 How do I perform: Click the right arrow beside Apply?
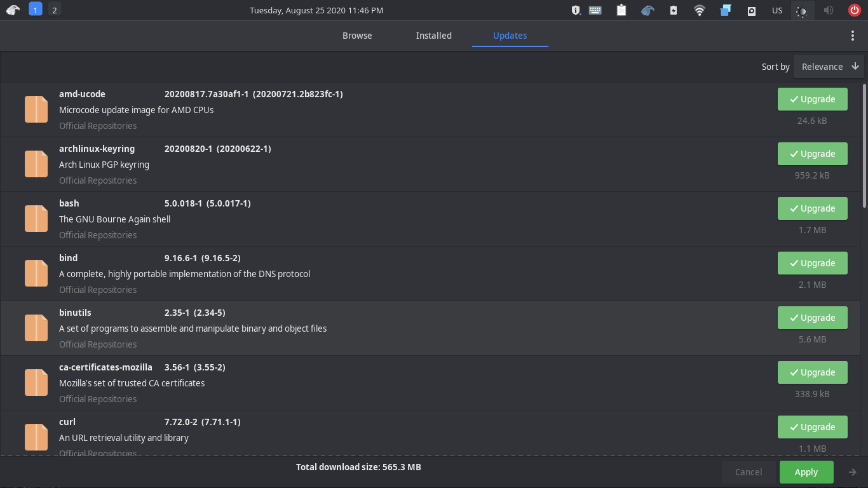click(x=853, y=472)
